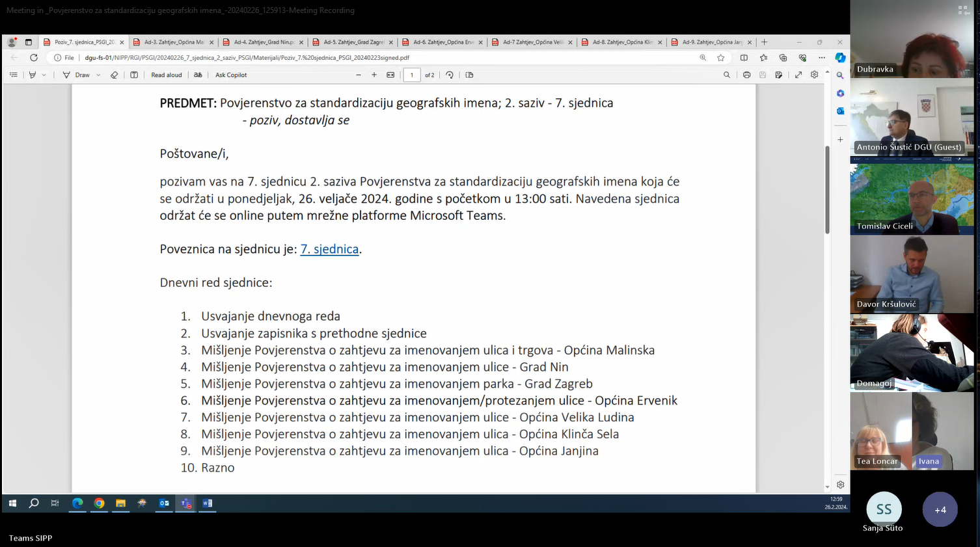Open Edge Settings and more menu
Viewport: 980px width, 547px height.
(822, 58)
